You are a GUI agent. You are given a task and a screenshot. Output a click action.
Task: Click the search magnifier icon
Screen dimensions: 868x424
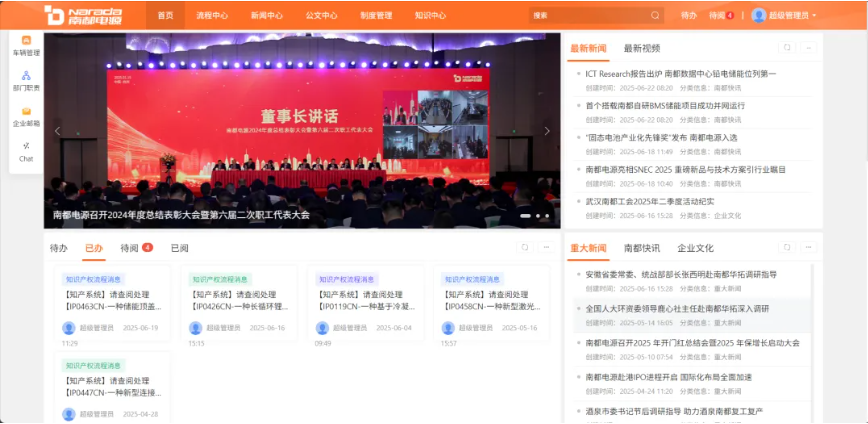[x=655, y=16]
